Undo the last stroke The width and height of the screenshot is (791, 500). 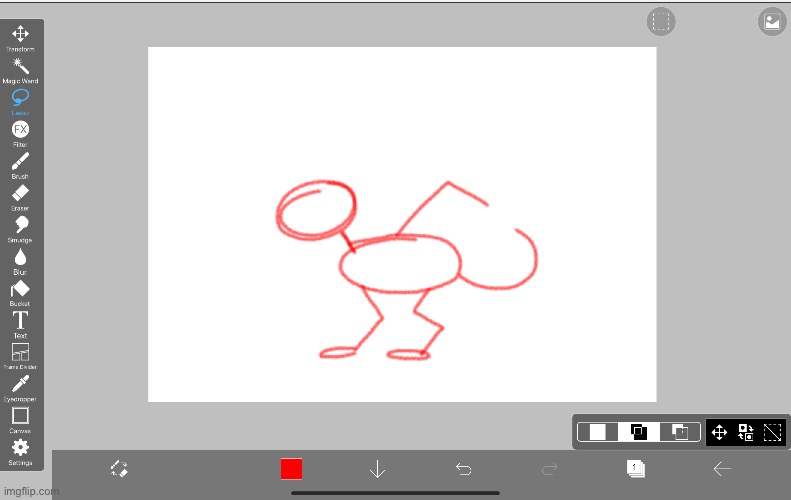463,469
